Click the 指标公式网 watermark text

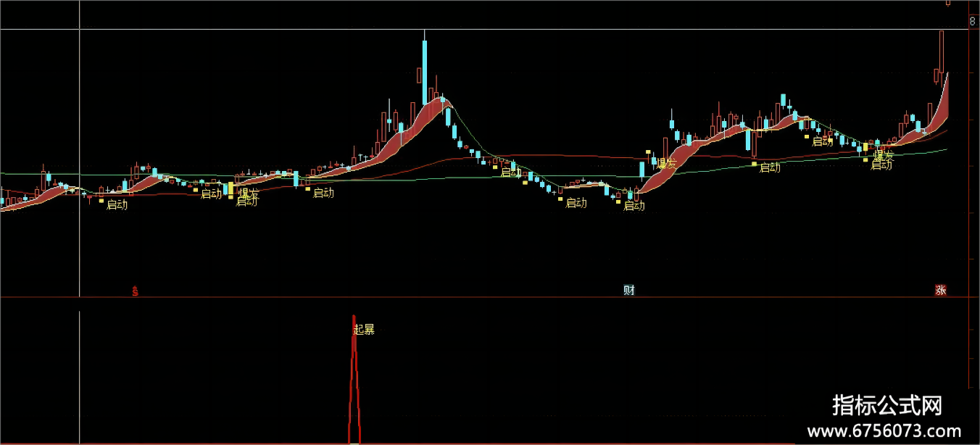coord(887,404)
